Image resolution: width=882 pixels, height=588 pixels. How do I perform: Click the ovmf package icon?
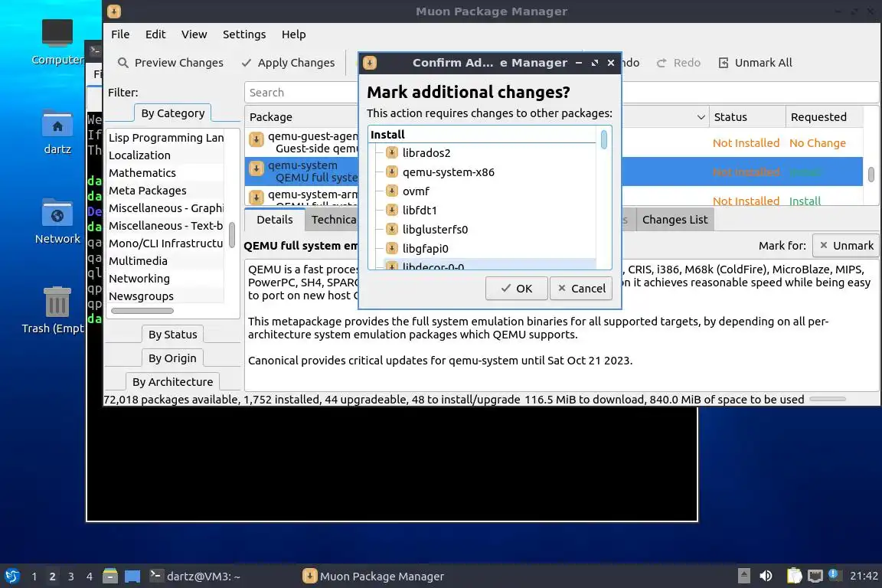[392, 191]
